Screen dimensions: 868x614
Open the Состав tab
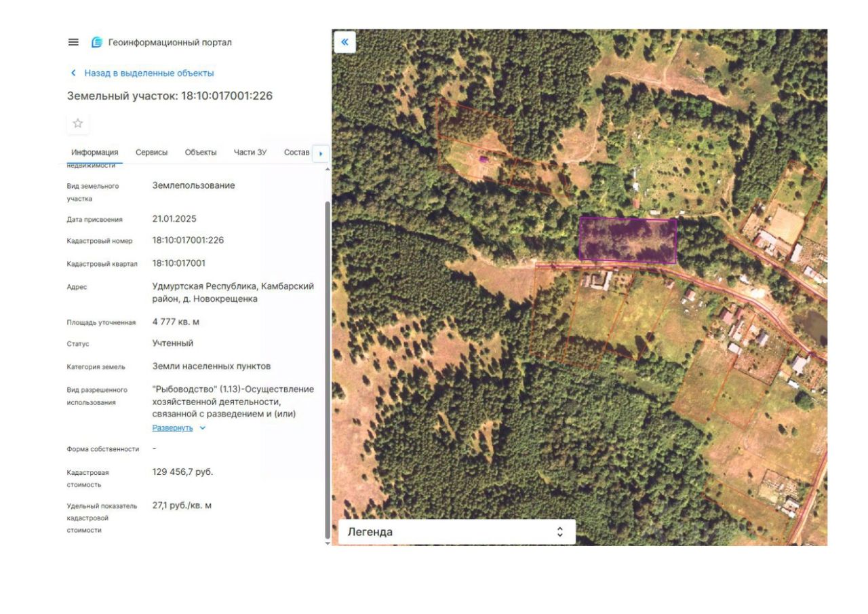tap(296, 152)
